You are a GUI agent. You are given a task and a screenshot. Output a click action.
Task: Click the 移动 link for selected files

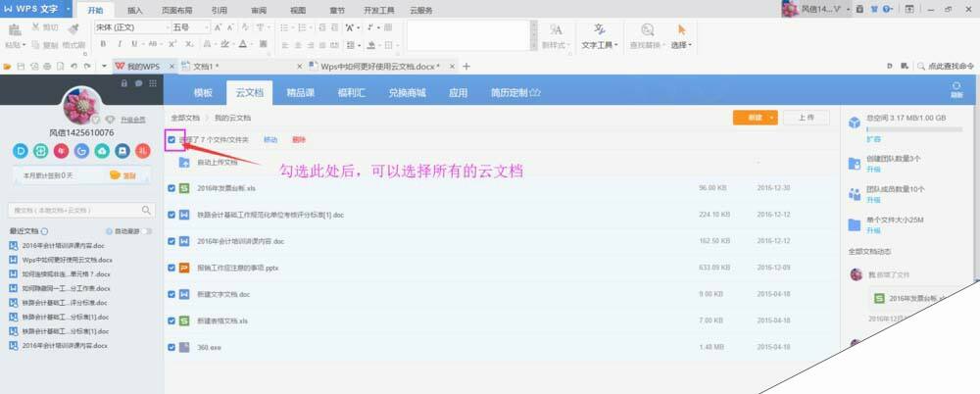[270, 140]
